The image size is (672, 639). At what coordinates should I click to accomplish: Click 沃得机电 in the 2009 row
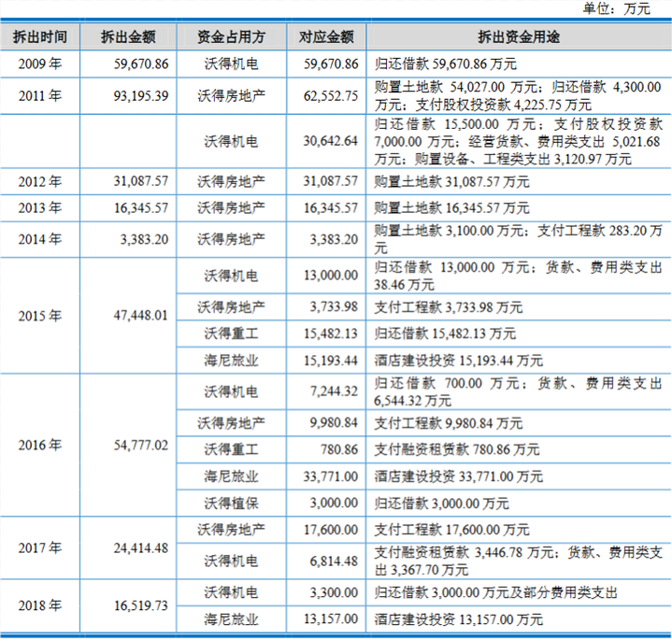click(232, 64)
